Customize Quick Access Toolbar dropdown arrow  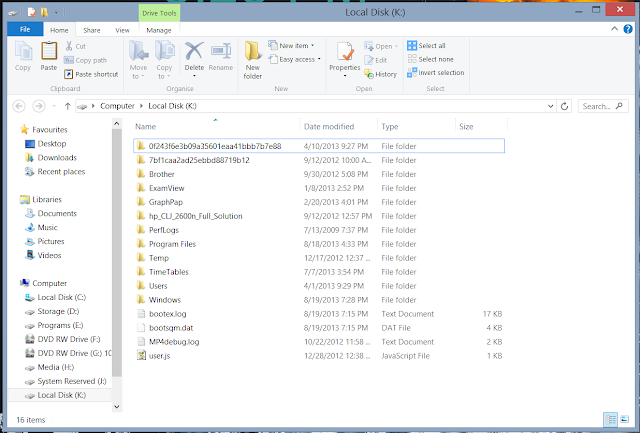(x=56, y=13)
